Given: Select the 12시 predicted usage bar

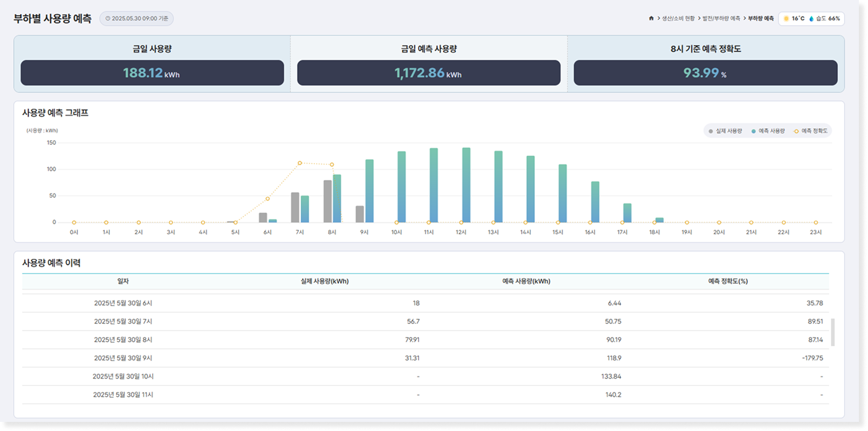Looking at the screenshot, I should click(466, 185).
